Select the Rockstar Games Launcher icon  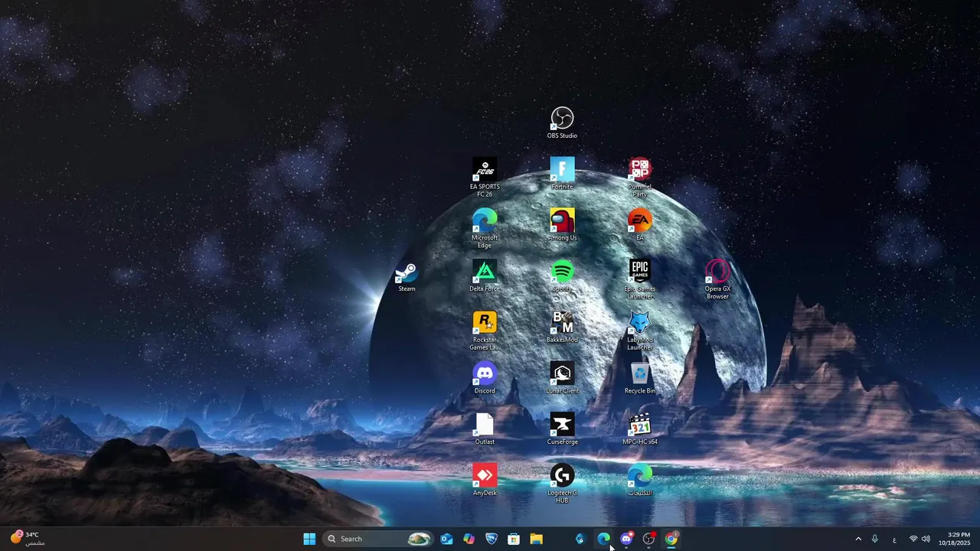485,331
